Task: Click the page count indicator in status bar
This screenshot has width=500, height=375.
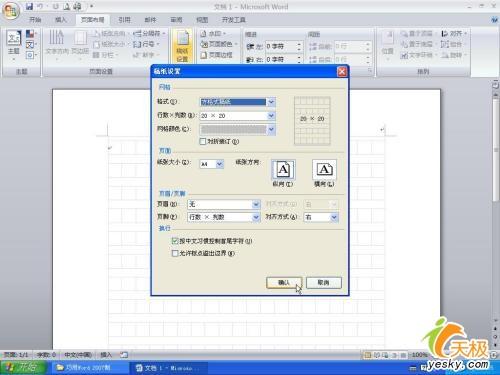Action: tap(16, 355)
